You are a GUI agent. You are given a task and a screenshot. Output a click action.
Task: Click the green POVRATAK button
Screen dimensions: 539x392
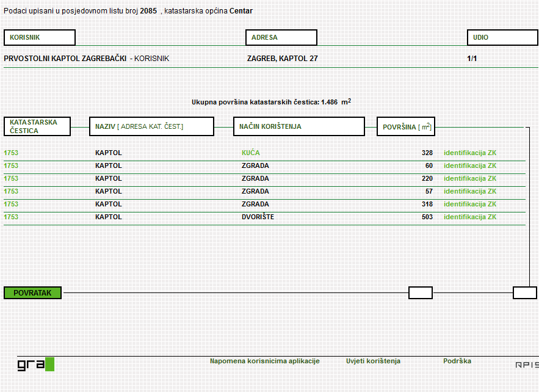(32, 292)
